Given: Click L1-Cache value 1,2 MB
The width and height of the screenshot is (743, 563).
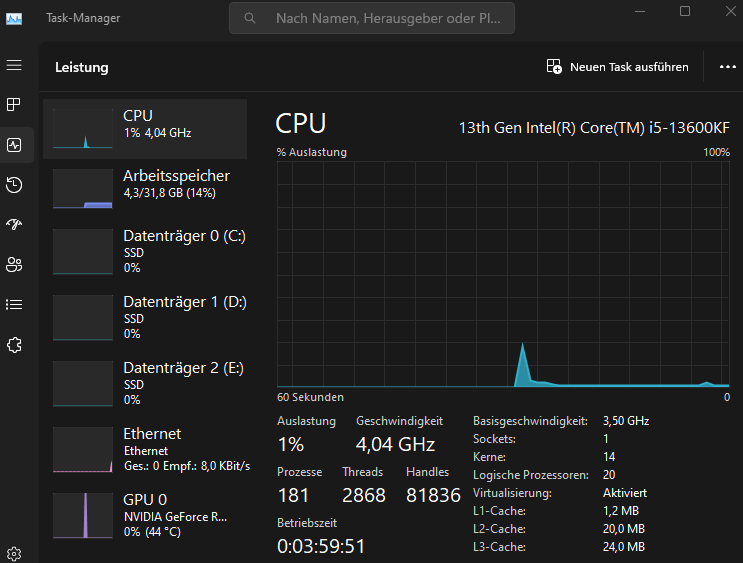Looking at the screenshot, I should [621, 511].
